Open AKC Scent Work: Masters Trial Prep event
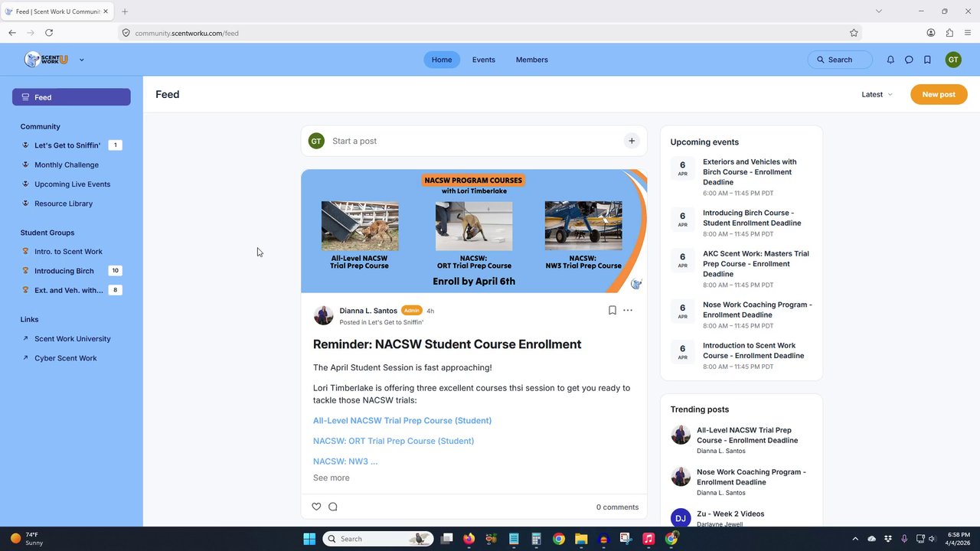This screenshot has height=551, width=980. point(756,264)
